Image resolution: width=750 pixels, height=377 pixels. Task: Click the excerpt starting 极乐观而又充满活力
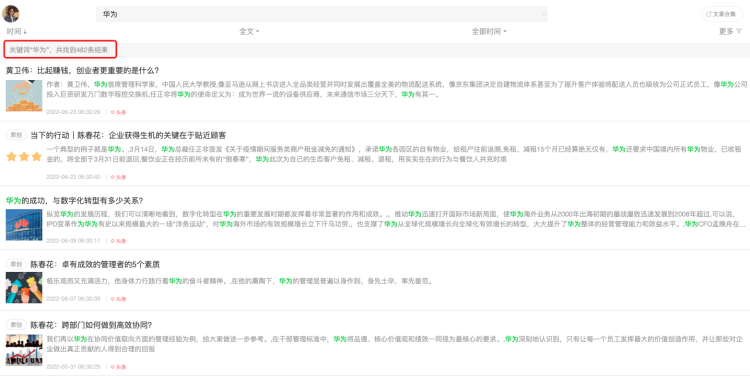[241, 281]
